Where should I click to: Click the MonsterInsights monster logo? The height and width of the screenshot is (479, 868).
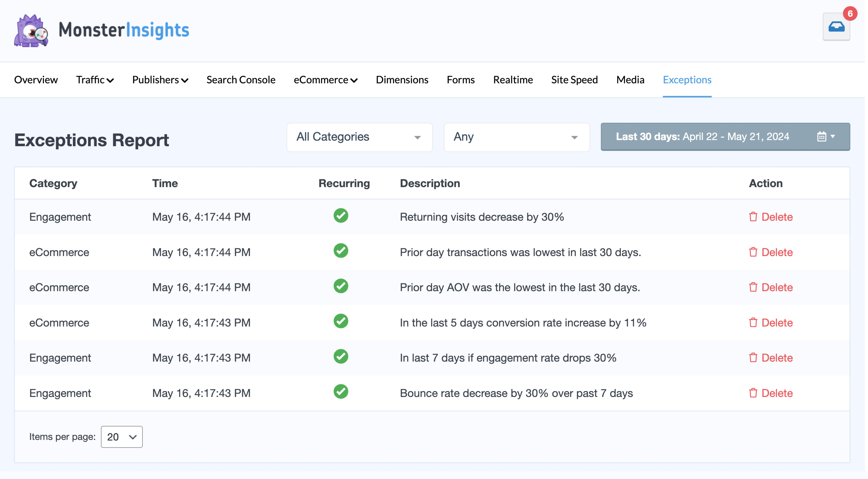tap(31, 31)
